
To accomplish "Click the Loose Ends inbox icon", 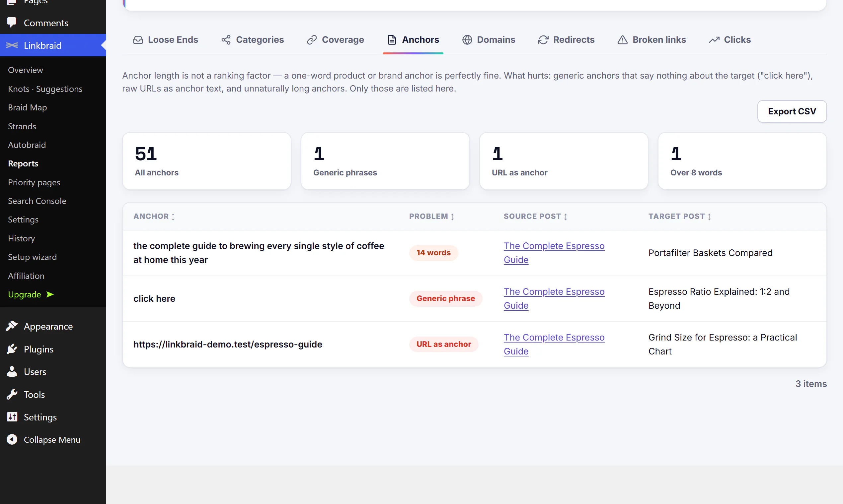I will pyautogui.click(x=138, y=40).
